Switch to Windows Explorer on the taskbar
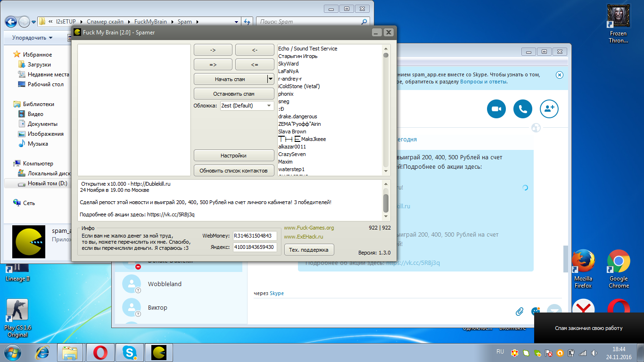This screenshot has width=644, height=362. coord(70,353)
